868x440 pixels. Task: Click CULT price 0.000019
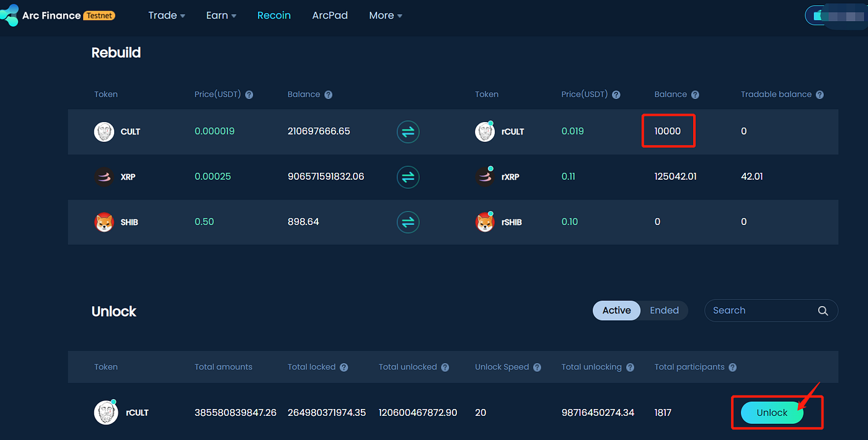point(215,131)
